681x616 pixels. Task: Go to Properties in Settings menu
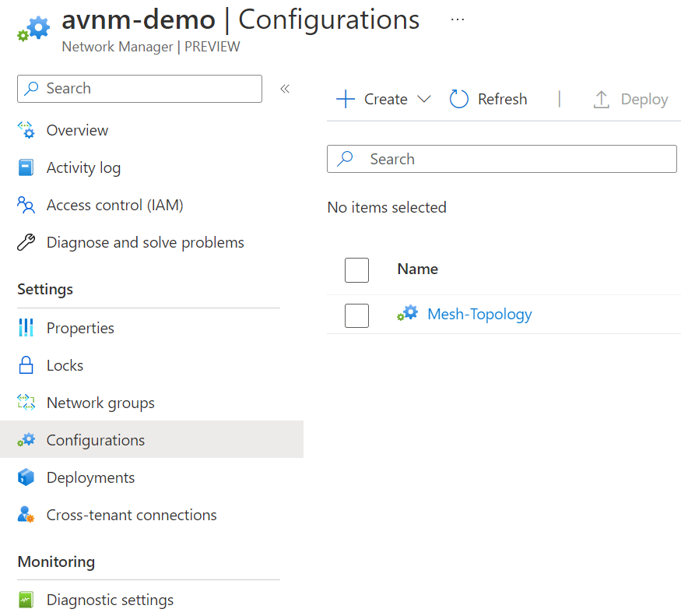[x=80, y=329]
